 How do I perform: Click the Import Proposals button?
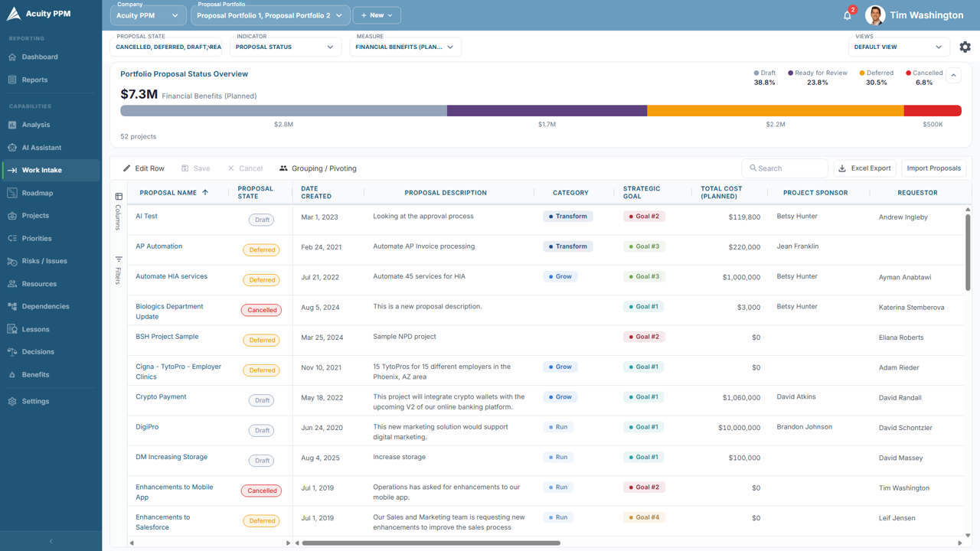pos(933,168)
